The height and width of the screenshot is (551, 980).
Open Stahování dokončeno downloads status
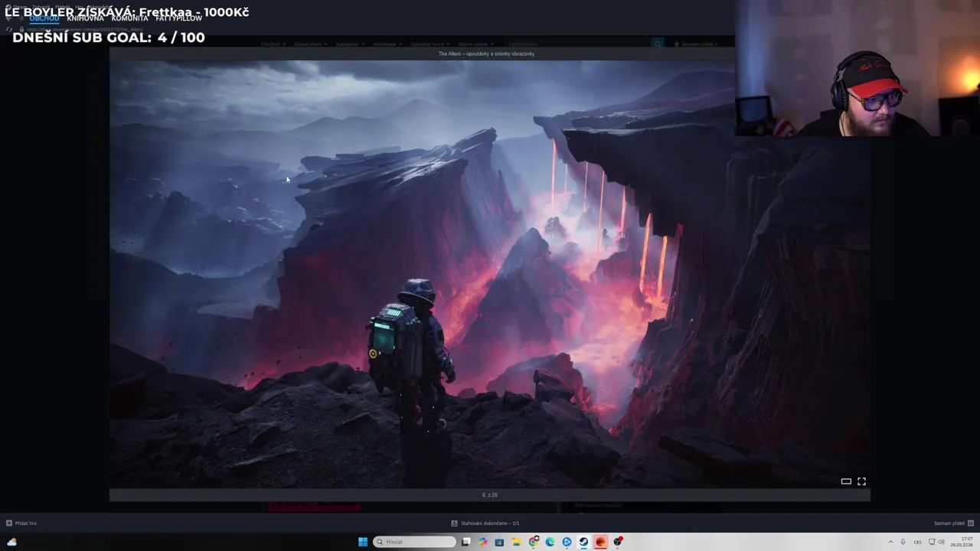pos(490,523)
